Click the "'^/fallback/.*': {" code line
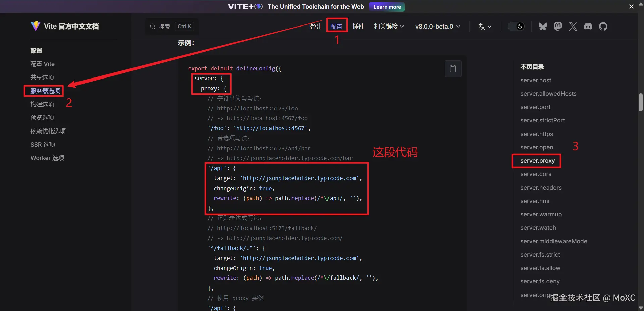 click(x=236, y=248)
